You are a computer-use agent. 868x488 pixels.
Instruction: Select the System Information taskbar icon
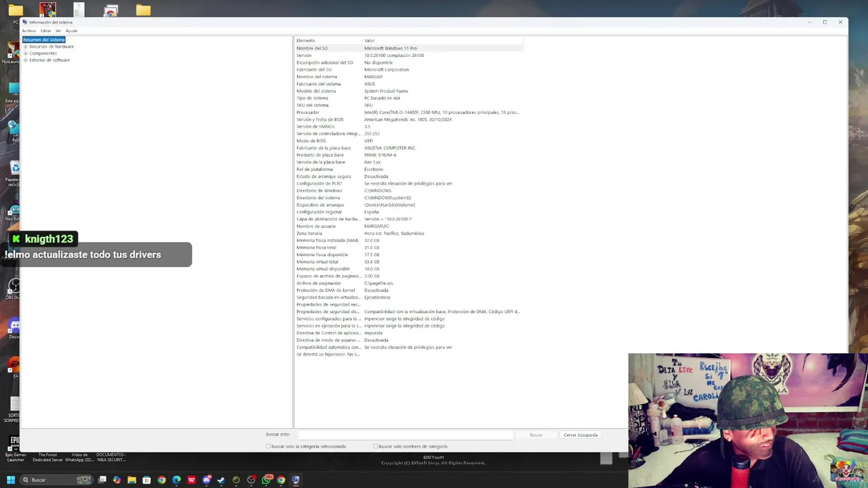(x=296, y=480)
